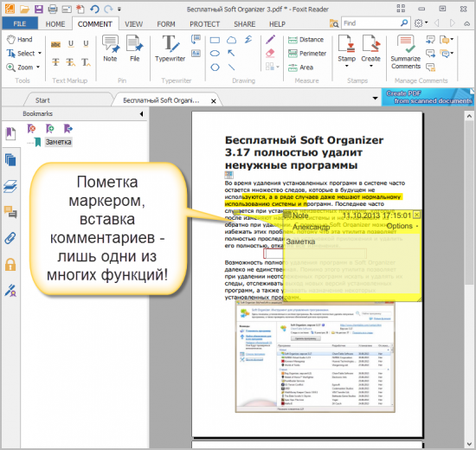Toggle the ribbon collapse arrow

click(x=466, y=23)
